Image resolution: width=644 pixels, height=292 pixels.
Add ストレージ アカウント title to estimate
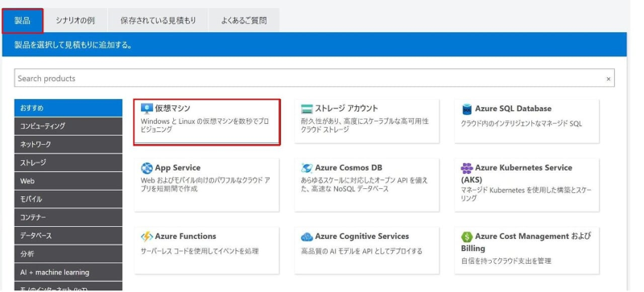347,109
